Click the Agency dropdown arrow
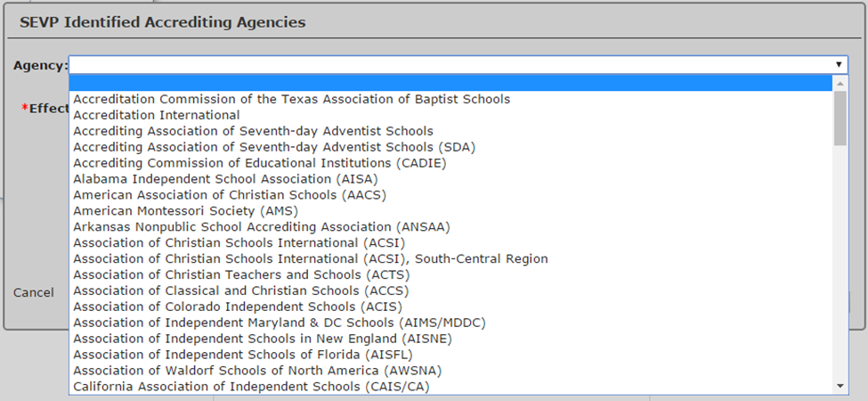868x401 pixels. (839, 65)
